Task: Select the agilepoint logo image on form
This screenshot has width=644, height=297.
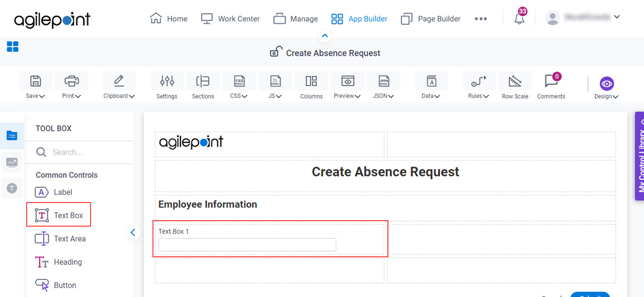Action: (191, 142)
